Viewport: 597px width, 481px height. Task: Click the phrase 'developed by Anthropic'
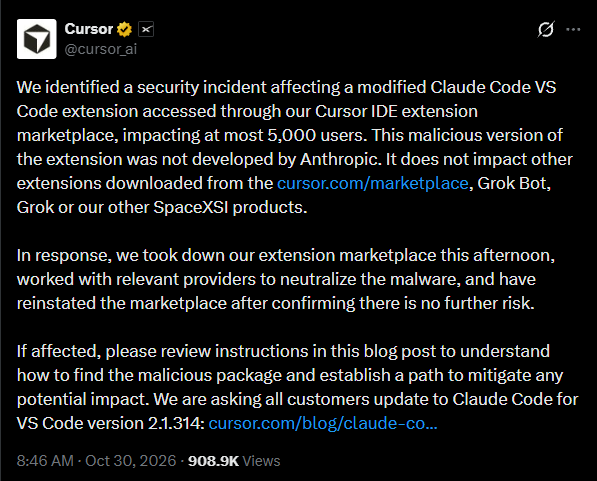(x=287, y=159)
